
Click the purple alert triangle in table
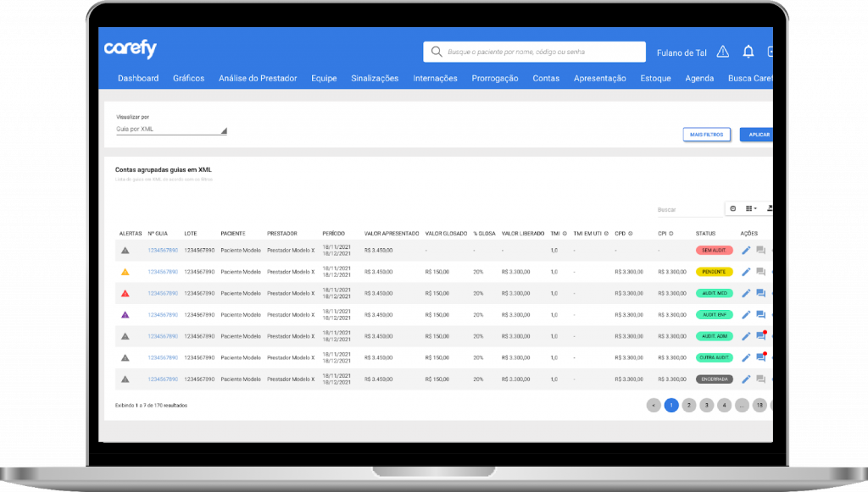pos(125,315)
